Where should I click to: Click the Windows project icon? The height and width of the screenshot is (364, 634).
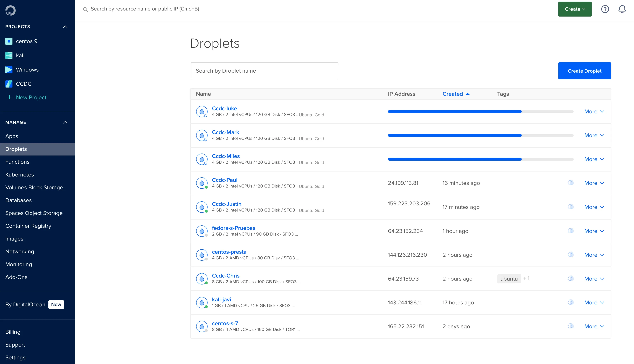[9, 70]
